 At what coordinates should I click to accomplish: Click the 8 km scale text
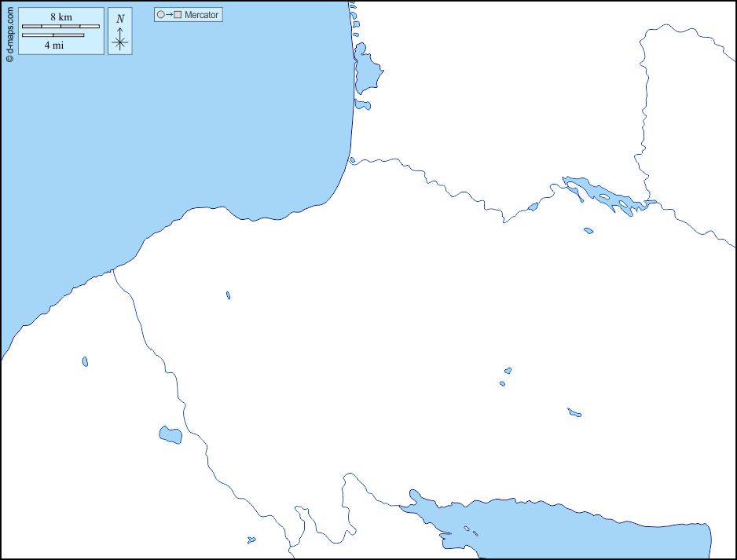coord(60,17)
